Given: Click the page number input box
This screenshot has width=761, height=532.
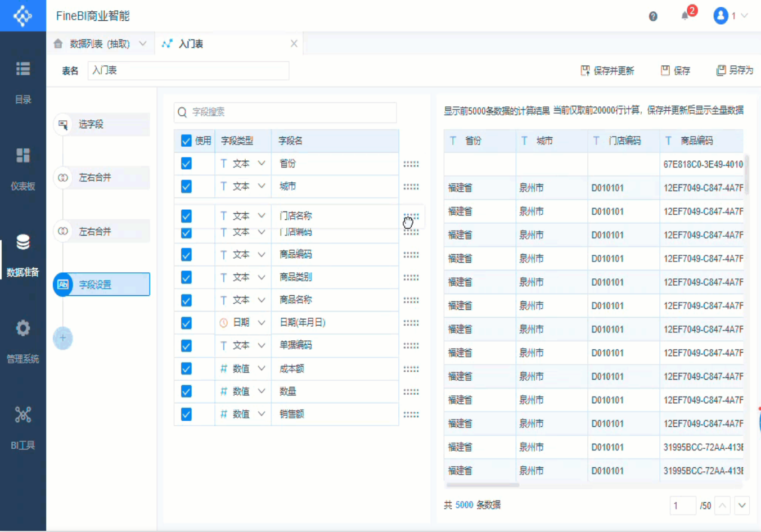Looking at the screenshot, I should (x=683, y=506).
